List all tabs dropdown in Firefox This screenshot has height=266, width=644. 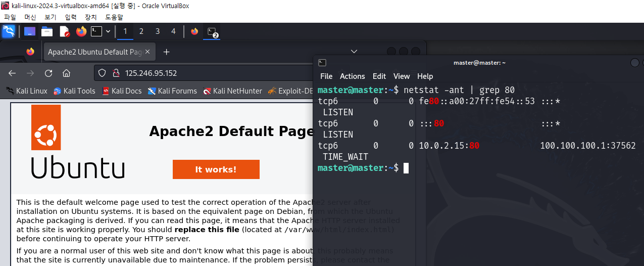pyautogui.click(x=354, y=52)
